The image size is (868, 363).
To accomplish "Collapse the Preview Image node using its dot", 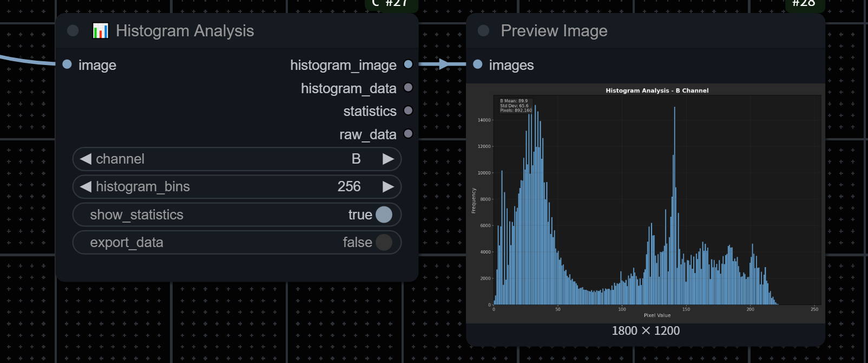I will click(x=484, y=31).
